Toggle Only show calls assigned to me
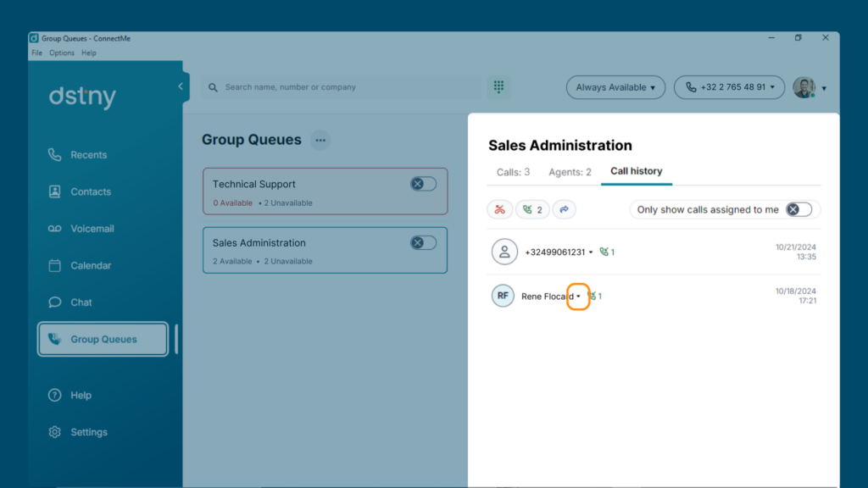868x488 pixels. pyautogui.click(x=798, y=210)
